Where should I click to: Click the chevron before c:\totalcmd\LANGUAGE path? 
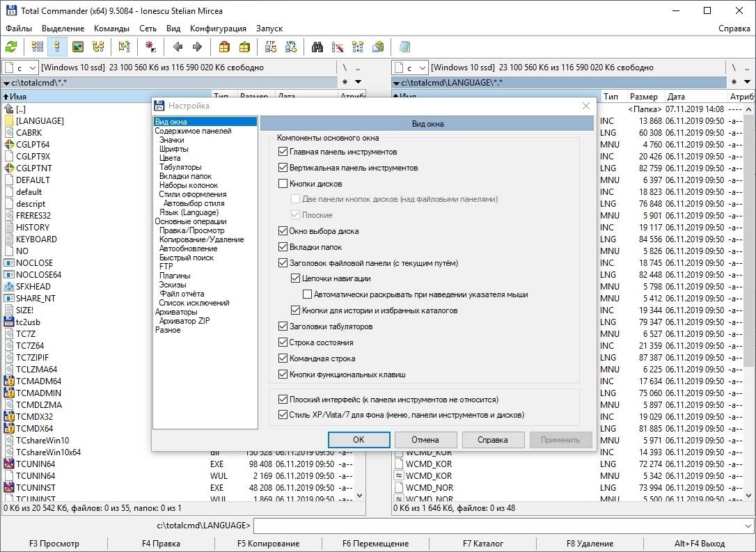tap(396, 83)
